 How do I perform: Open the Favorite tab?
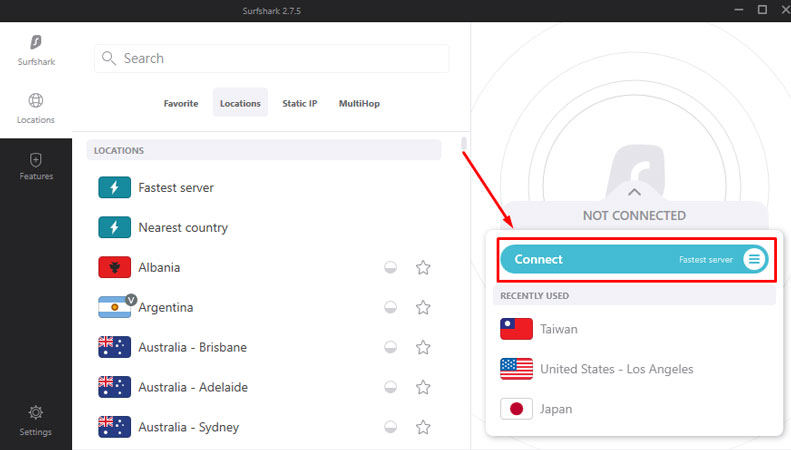pyautogui.click(x=181, y=103)
